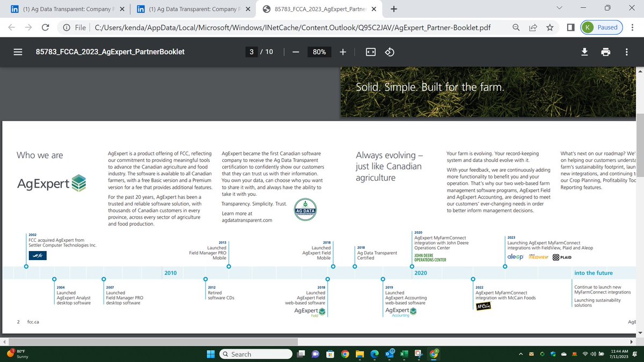The image size is (644, 362).
Task: Show hidden system tray icons
Action: pyautogui.click(x=521, y=354)
